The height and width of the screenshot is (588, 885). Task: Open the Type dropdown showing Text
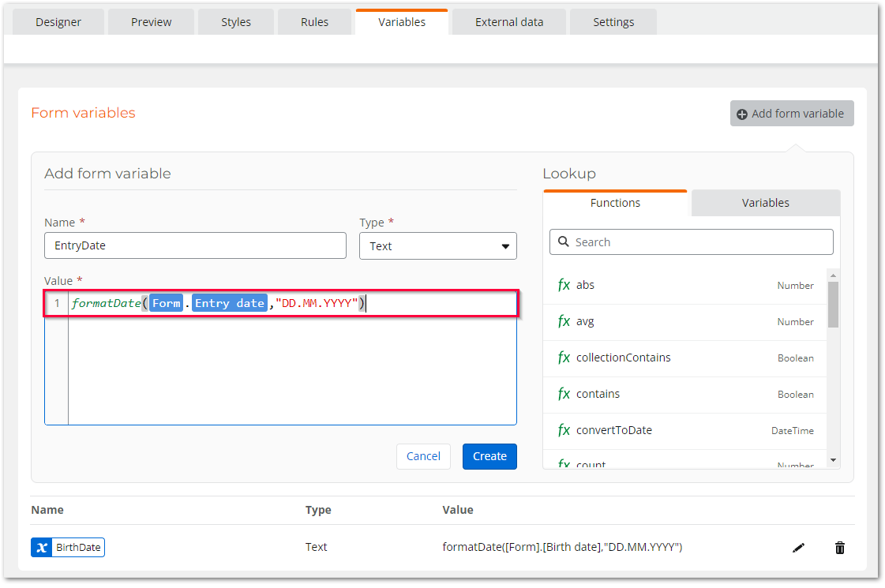[438, 245]
